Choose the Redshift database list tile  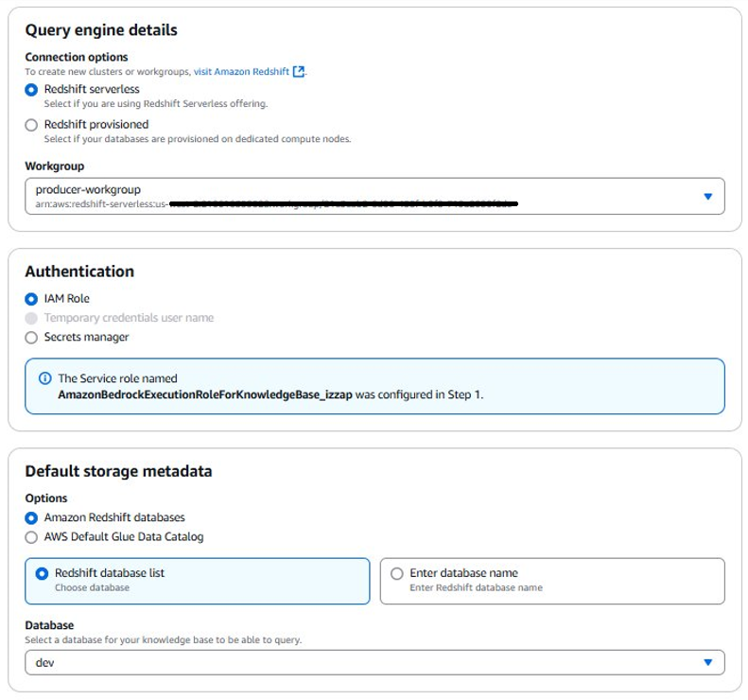click(197, 581)
